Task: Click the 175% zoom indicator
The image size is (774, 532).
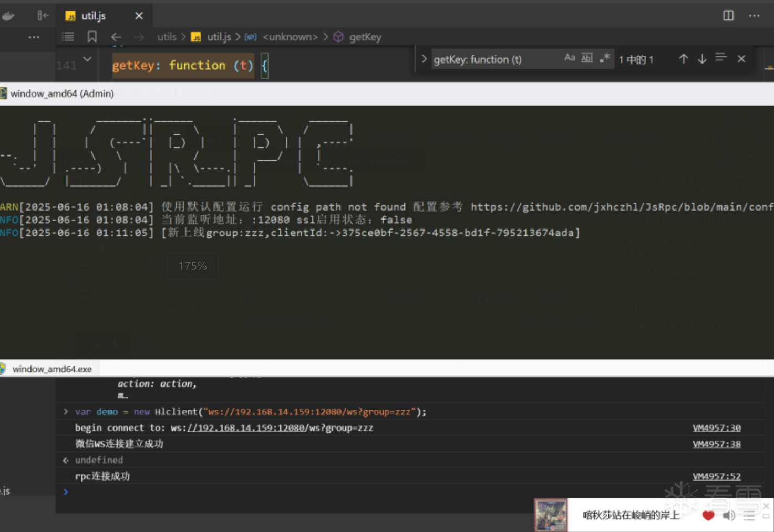Action: (x=192, y=266)
